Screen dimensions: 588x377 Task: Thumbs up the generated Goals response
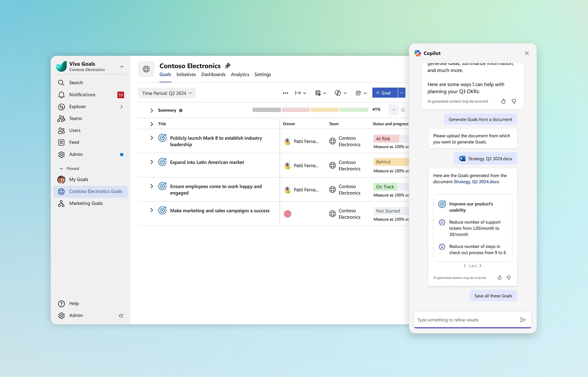pyautogui.click(x=499, y=278)
